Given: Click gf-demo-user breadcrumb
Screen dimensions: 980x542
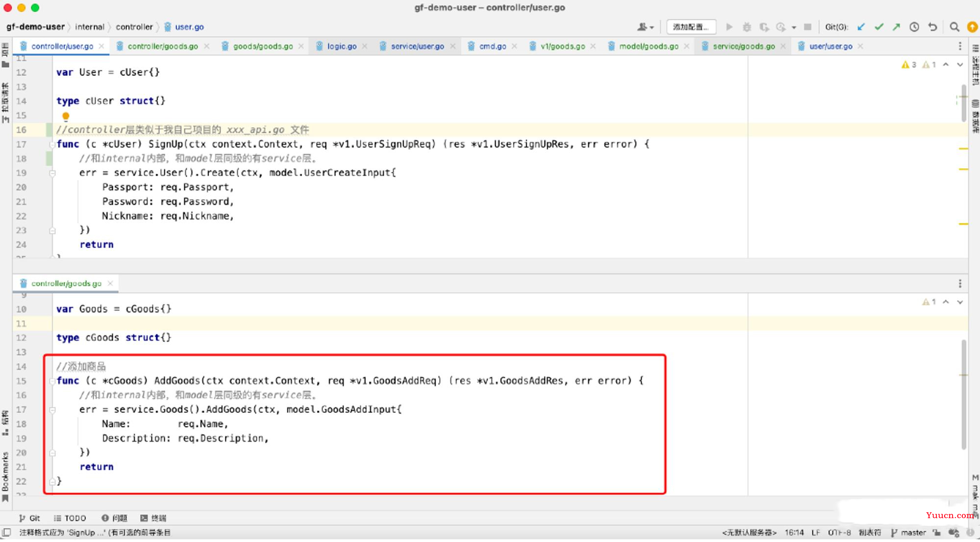Looking at the screenshot, I should (x=35, y=27).
